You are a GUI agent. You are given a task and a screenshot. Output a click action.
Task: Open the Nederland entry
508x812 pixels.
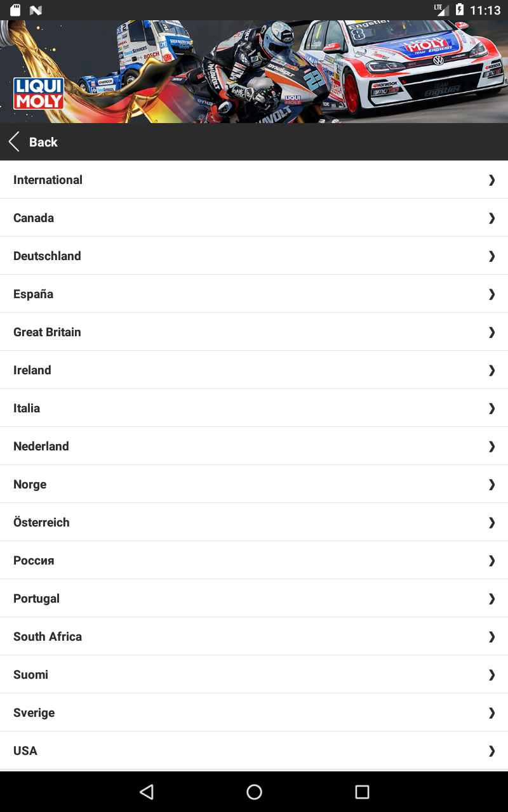coord(41,446)
